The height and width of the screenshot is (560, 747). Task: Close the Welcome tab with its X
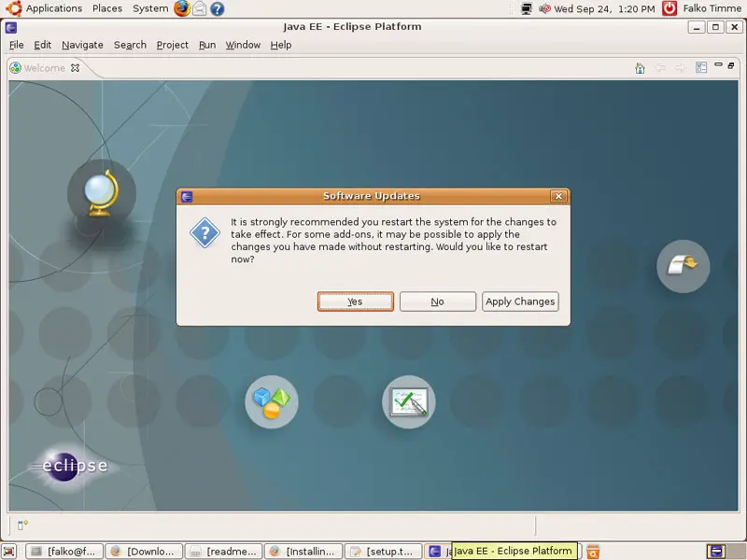(75, 68)
